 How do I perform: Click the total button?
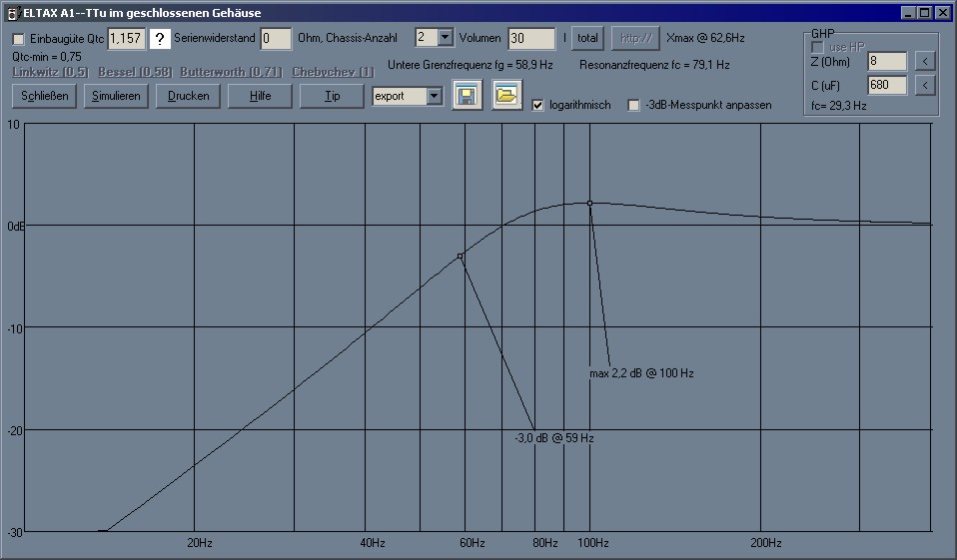click(x=587, y=38)
